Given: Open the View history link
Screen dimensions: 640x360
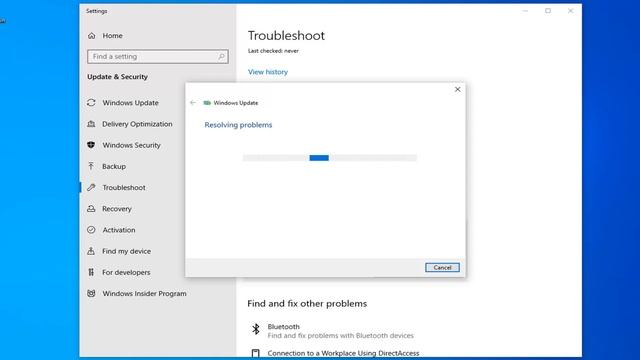Looking at the screenshot, I should point(268,72).
